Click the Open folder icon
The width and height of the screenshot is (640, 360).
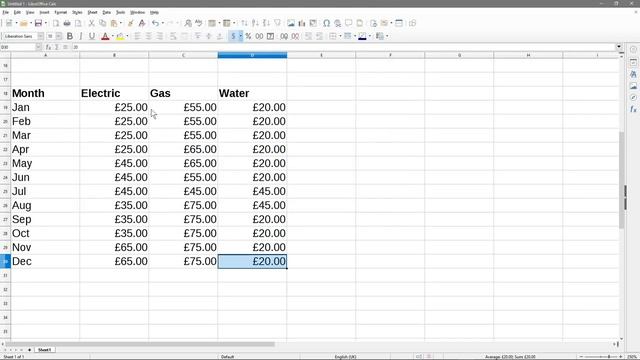23,23
